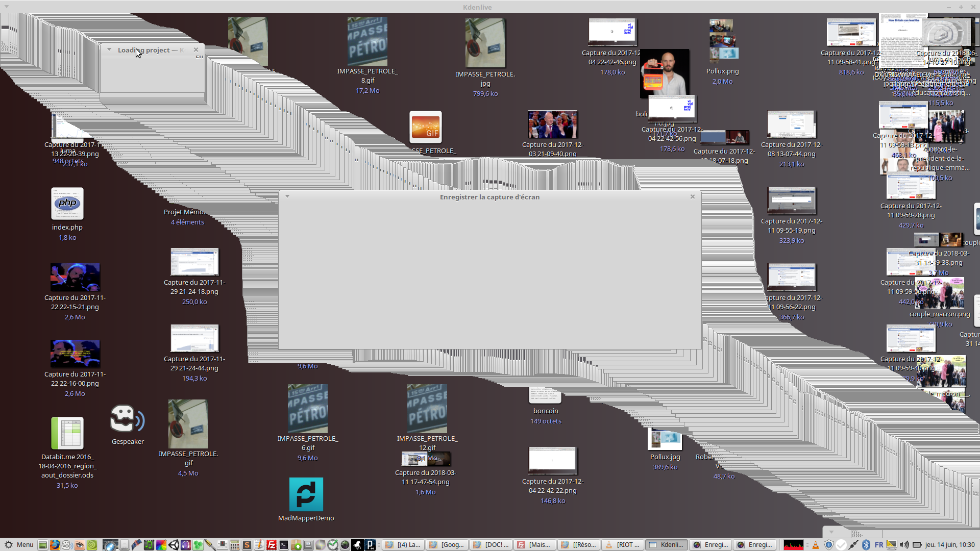
Task: Click the clock showing jeu. 14 juin
Action: 949,545
